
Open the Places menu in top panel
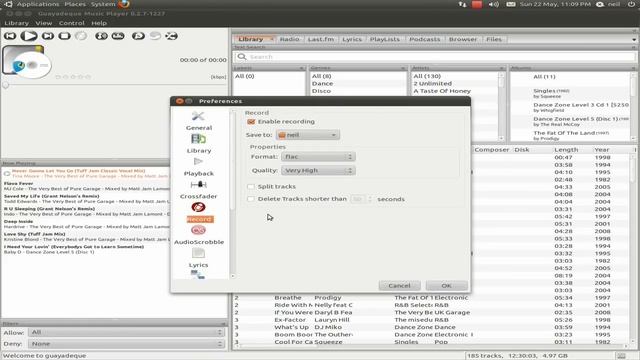click(75, 4)
